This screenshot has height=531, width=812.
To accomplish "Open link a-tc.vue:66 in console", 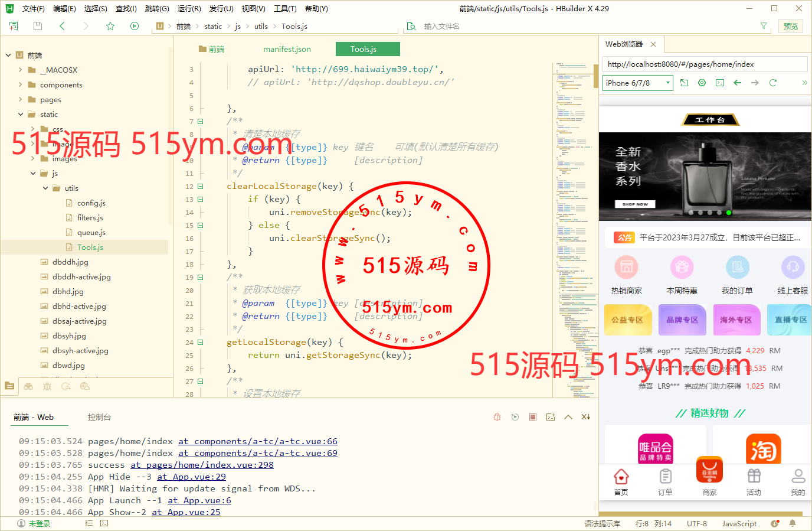I will (257, 441).
